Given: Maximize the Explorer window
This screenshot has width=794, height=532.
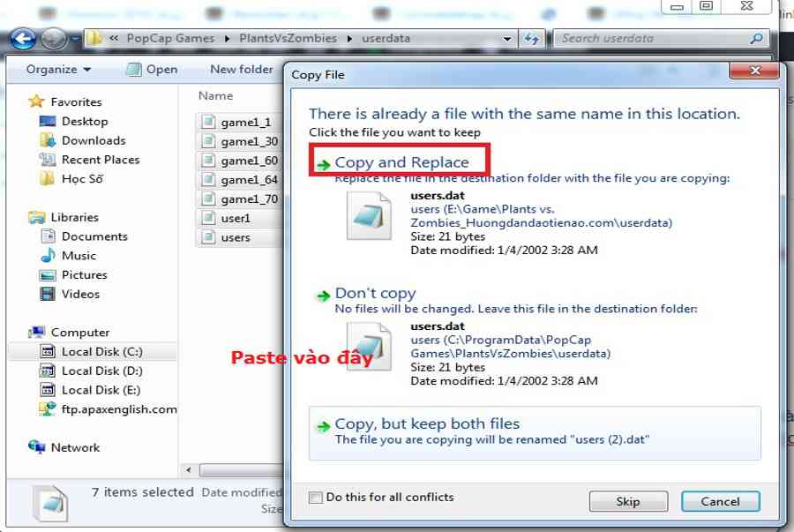Looking at the screenshot, I should 707,6.
